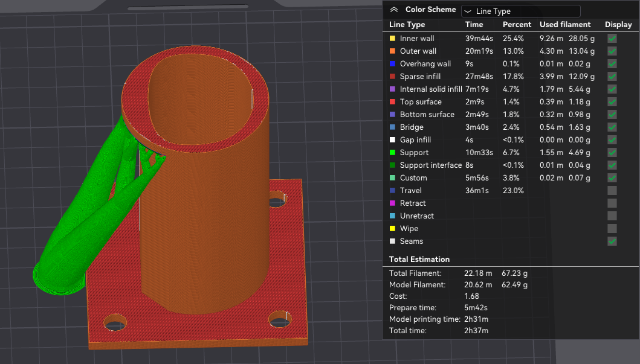Click the Overhang wall blue swatch
640x364 pixels.
[x=392, y=63]
